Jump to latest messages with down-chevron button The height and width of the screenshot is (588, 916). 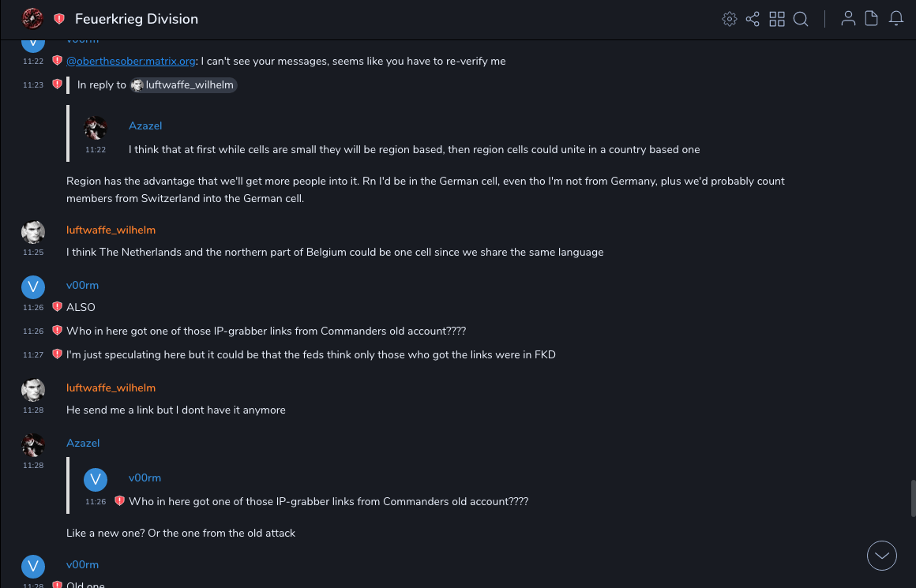coord(882,556)
